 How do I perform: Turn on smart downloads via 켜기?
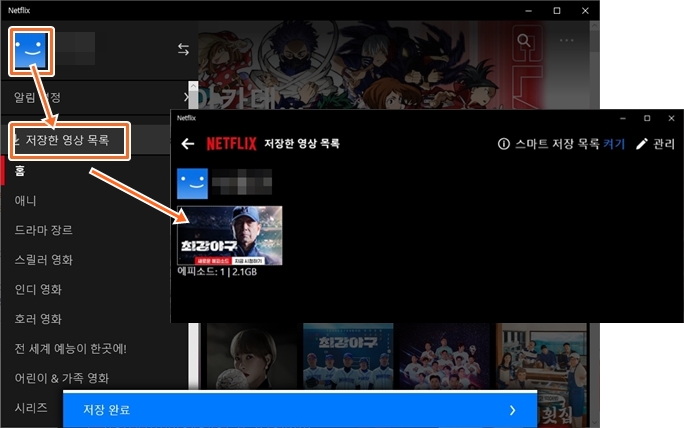click(614, 144)
